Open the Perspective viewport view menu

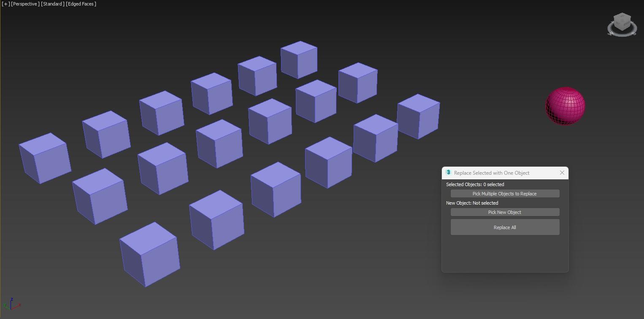[x=25, y=4]
